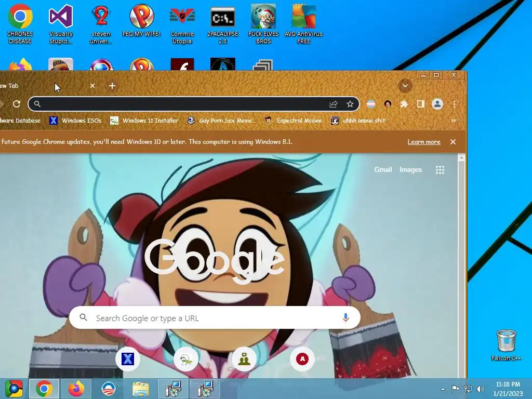Open File Explorer from the taskbar
Image resolution: width=532 pixels, height=399 pixels.
click(141, 389)
